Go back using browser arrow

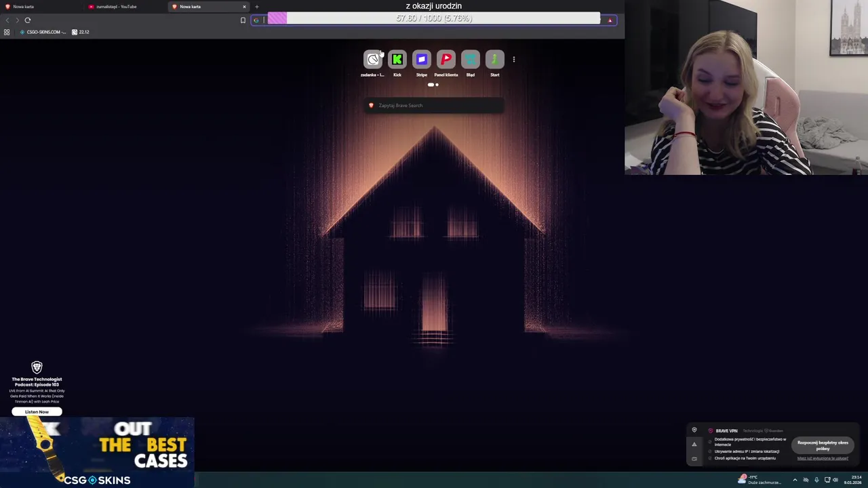point(7,20)
